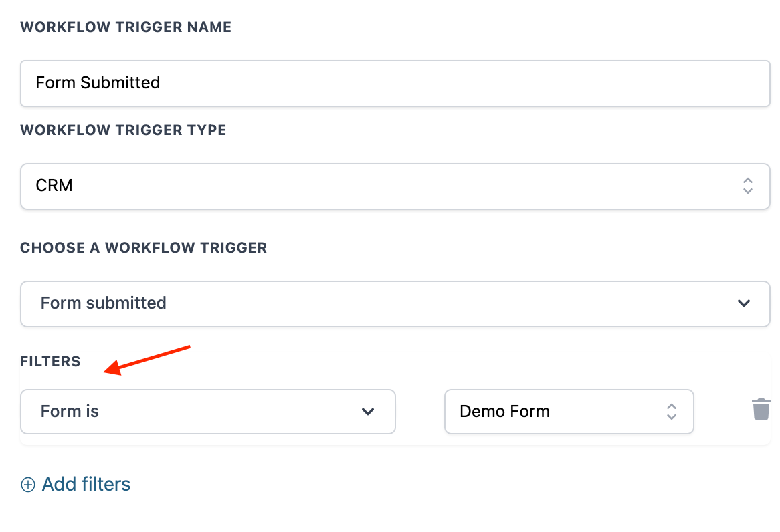780x532 pixels.
Task: Click the Workflow Trigger Name label
Action: click(126, 27)
